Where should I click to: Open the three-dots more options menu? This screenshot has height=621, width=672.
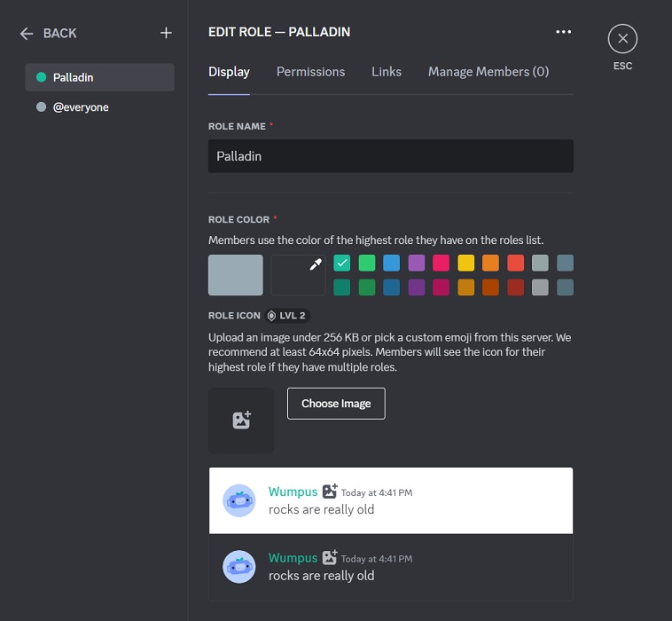point(563,32)
